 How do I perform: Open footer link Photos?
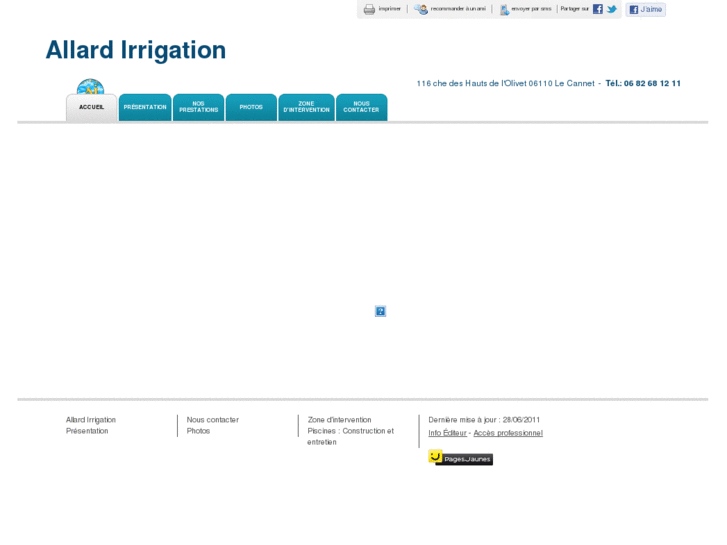[198, 431]
